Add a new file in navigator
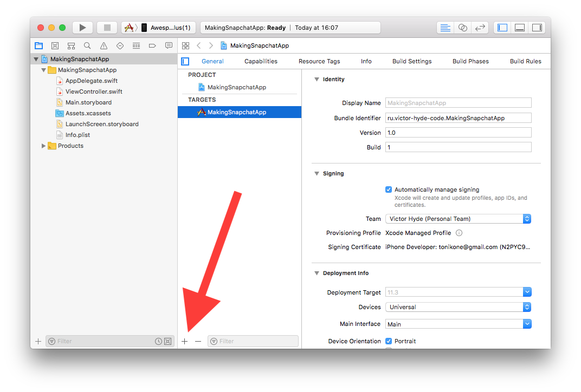Screen dimensions: 581x392 coord(38,341)
